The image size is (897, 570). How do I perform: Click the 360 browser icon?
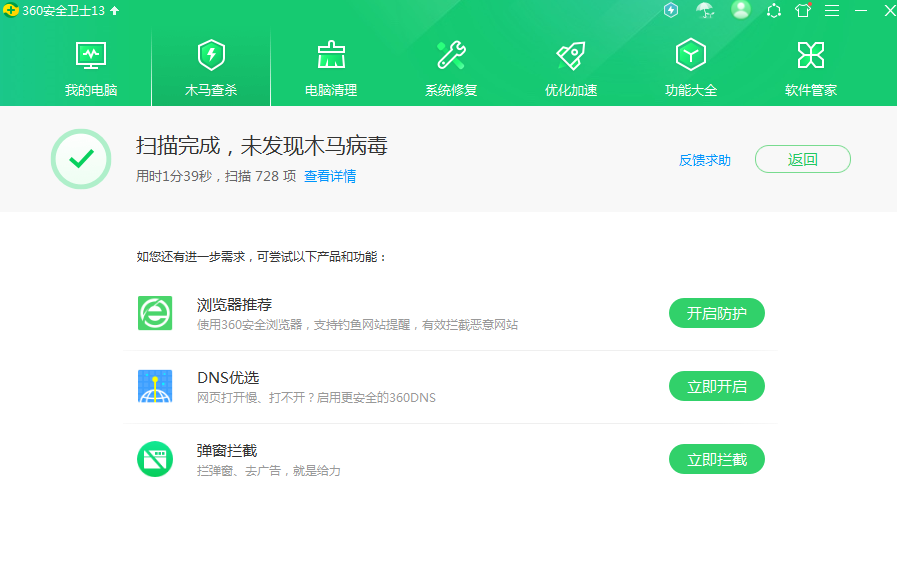155,313
